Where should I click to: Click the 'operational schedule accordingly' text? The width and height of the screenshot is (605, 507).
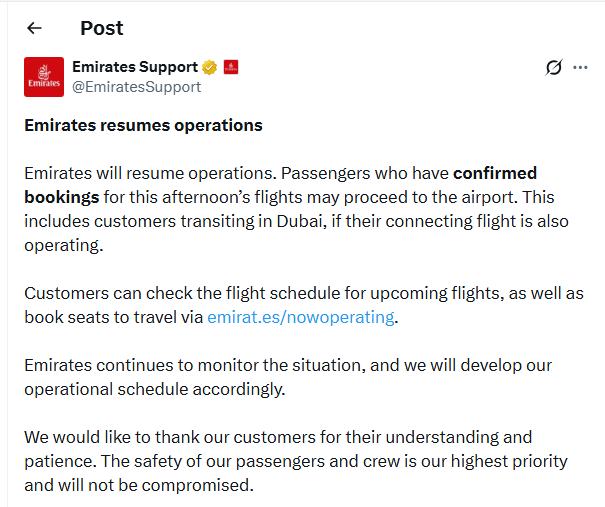pyautogui.click(x=154, y=390)
